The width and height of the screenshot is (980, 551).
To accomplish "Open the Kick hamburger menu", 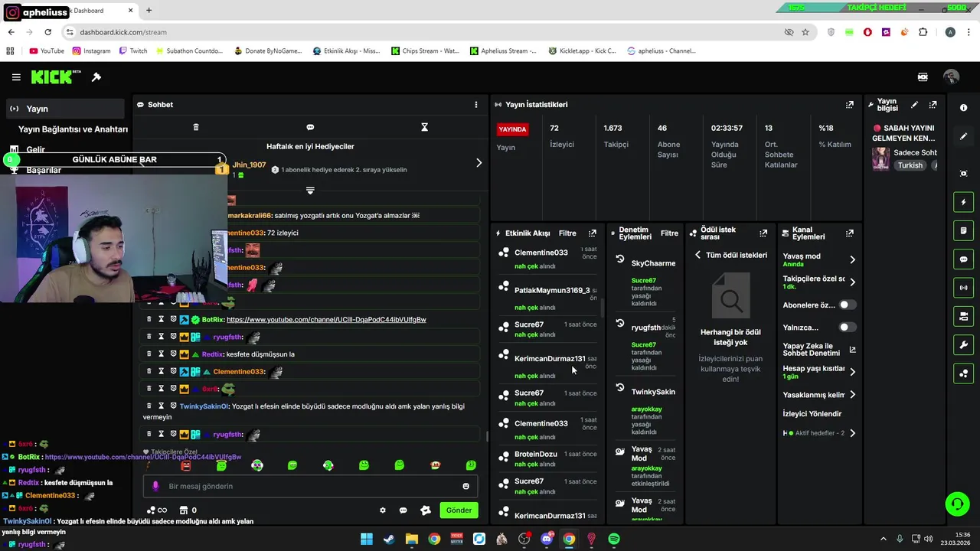I will pyautogui.click(x=16, y=77).
